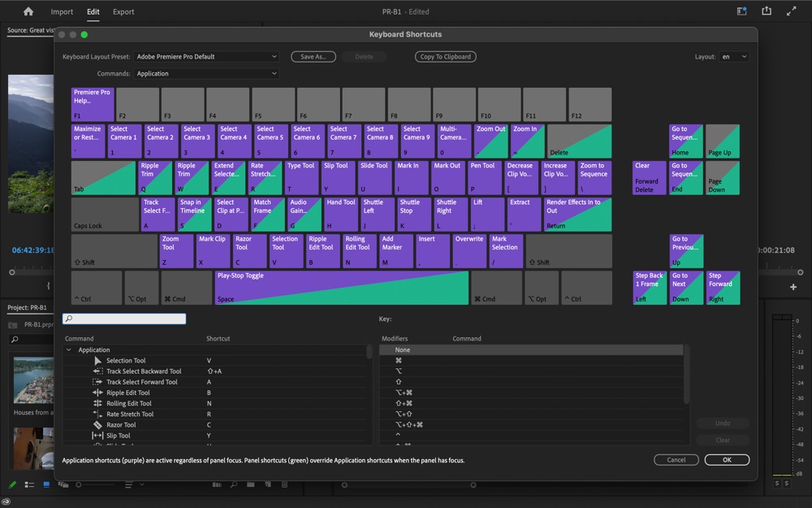Select the Razor Tool icon in command list
This screenshot has width=812, height=508.
click(x=97, y=424)
